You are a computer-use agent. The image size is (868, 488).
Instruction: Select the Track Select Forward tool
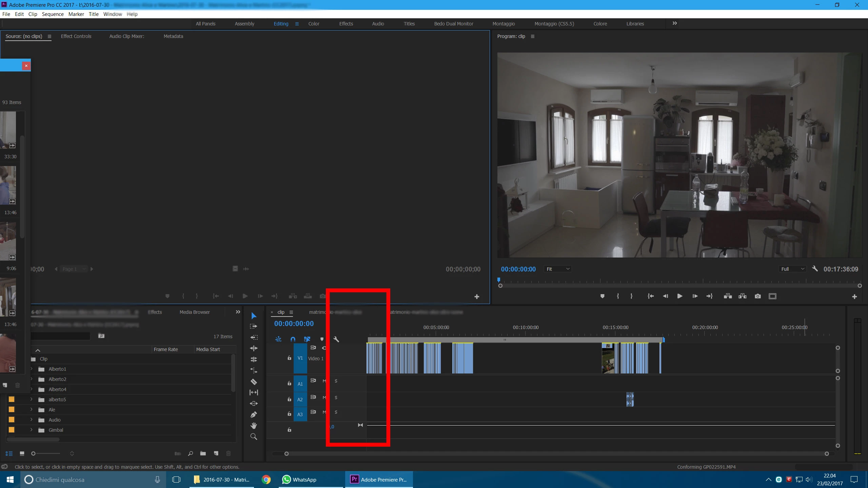tap(254, 326)
